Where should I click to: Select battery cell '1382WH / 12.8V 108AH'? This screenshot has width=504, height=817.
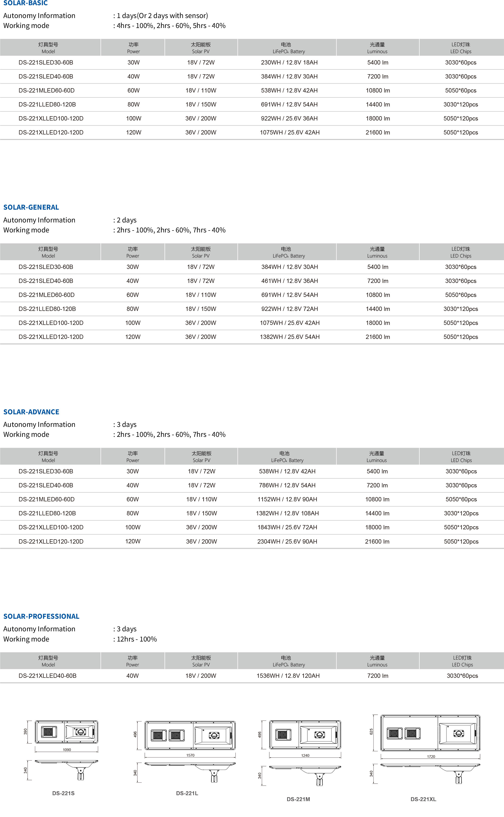pos(287,513)
